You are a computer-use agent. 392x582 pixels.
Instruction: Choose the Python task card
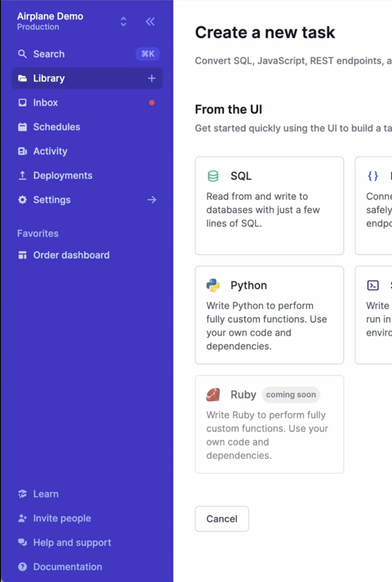click(x=269, y=315)
